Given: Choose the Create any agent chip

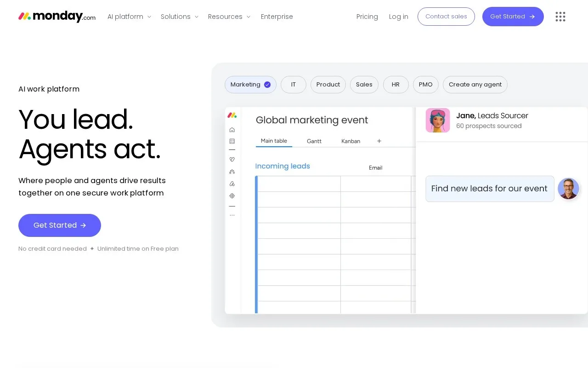Looking at the screenshot, I should click(x=475, y=85).
